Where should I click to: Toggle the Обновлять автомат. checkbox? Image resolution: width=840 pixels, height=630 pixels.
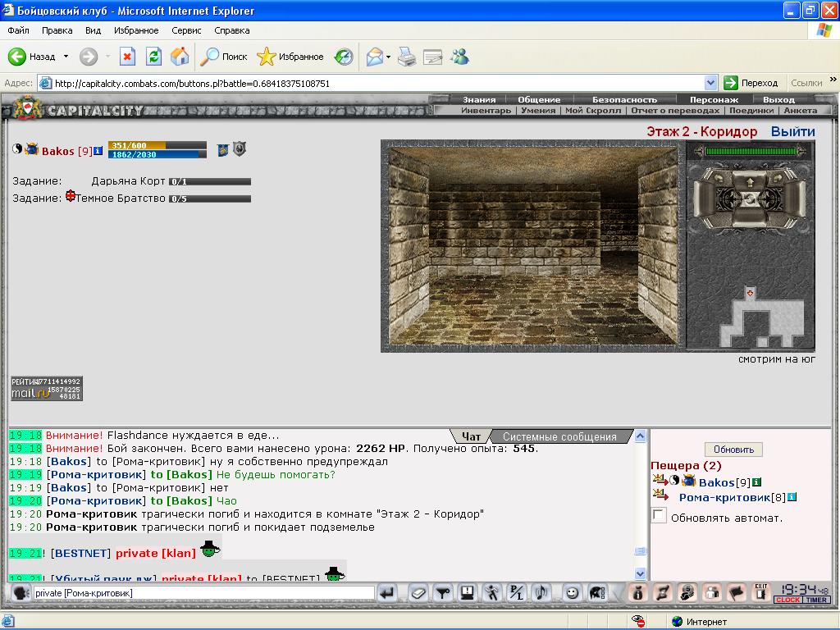click(x=659, y=516)
